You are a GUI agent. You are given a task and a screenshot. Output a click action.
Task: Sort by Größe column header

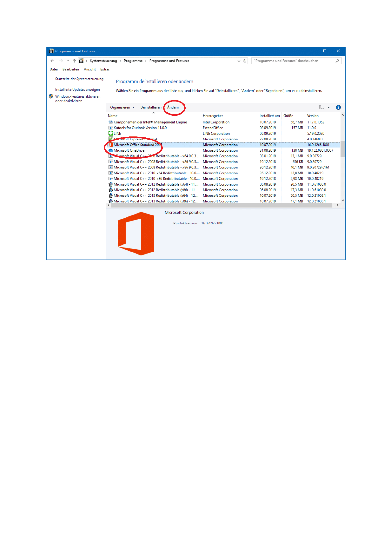coord(293,116)
